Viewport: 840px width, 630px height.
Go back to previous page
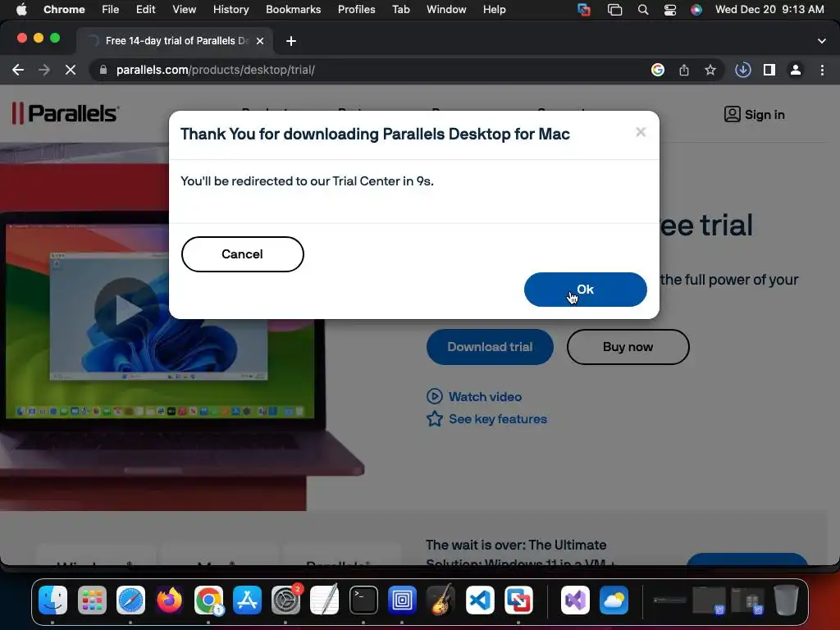coord(18,70)
